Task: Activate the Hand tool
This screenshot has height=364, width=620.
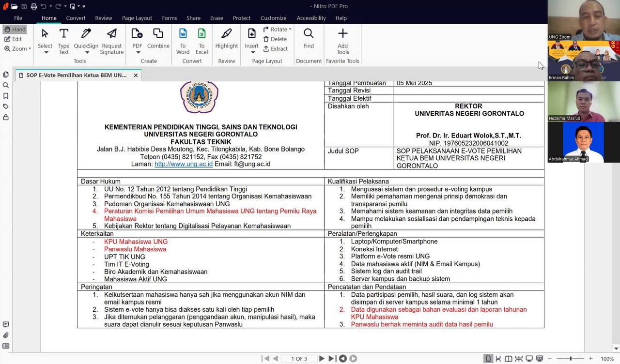Action: (15, 30)
